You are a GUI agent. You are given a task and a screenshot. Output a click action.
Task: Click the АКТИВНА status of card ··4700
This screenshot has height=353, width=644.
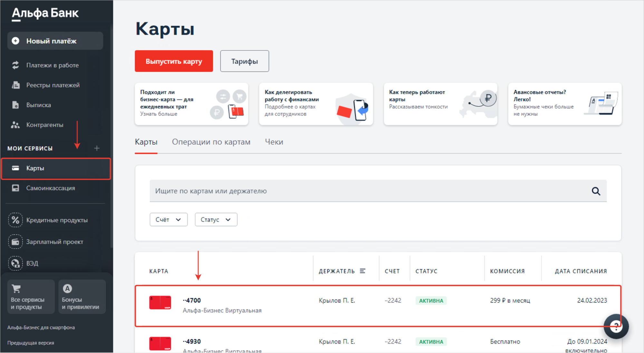click(431, 301)
